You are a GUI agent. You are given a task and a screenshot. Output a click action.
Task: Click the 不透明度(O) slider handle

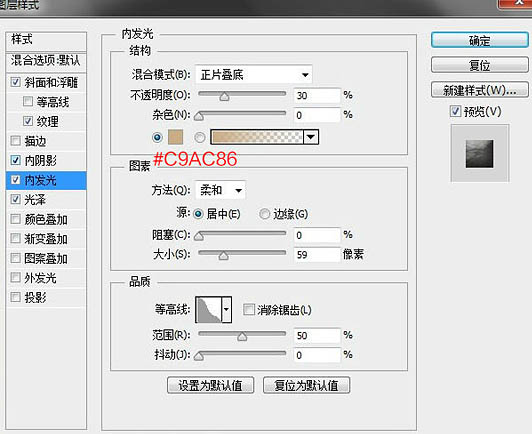(224, 97)
